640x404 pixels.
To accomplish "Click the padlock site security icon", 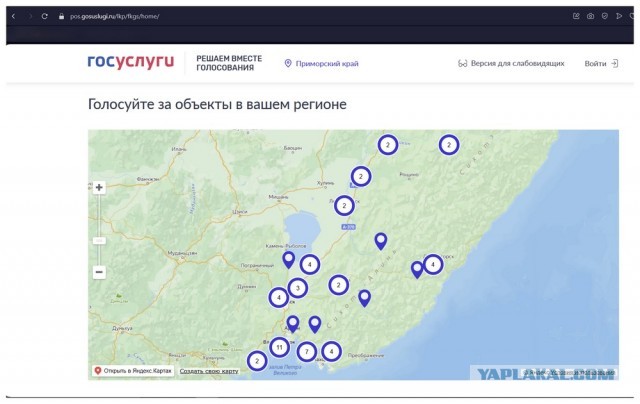I will click(x=61, y=16).
